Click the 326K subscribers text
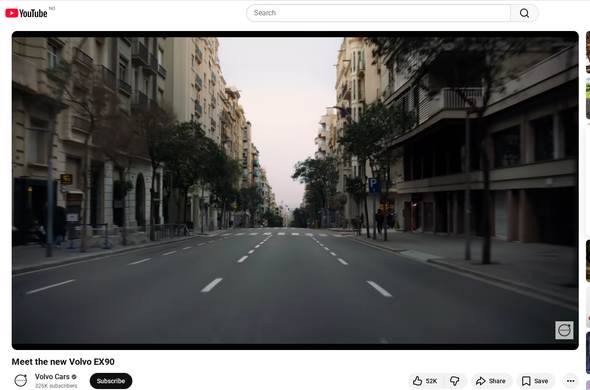 56,386
